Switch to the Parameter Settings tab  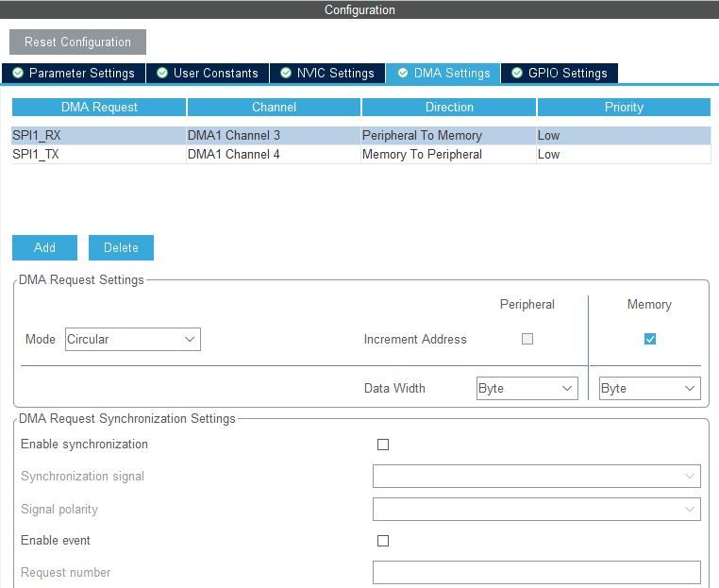pyautogui.click(x=74, y=74)
